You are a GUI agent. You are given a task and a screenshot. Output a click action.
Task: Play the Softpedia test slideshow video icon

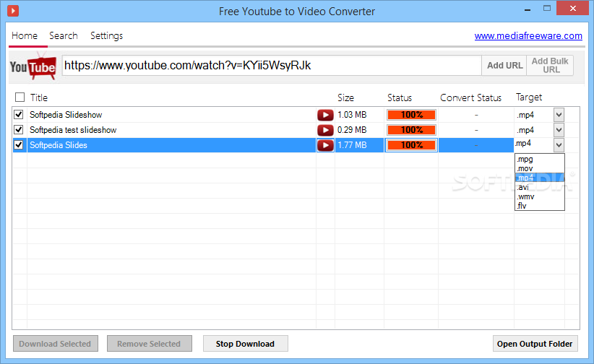tap(325, 130)
